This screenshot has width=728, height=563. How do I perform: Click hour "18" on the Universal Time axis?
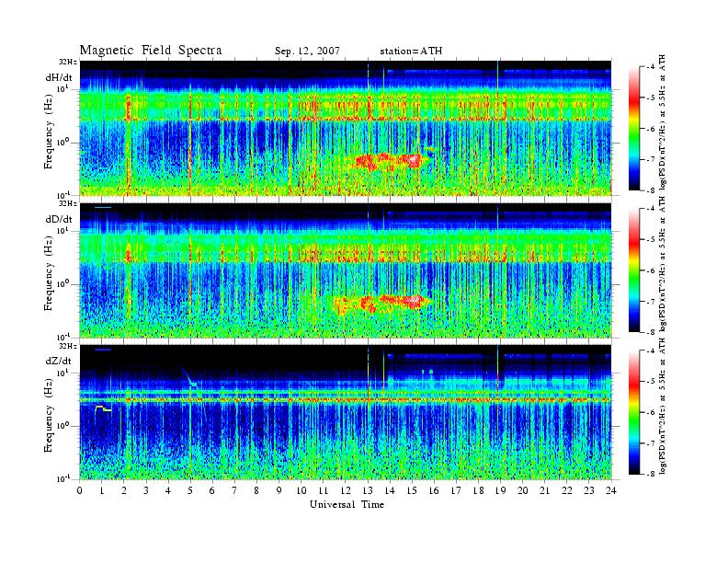[478, 491]
